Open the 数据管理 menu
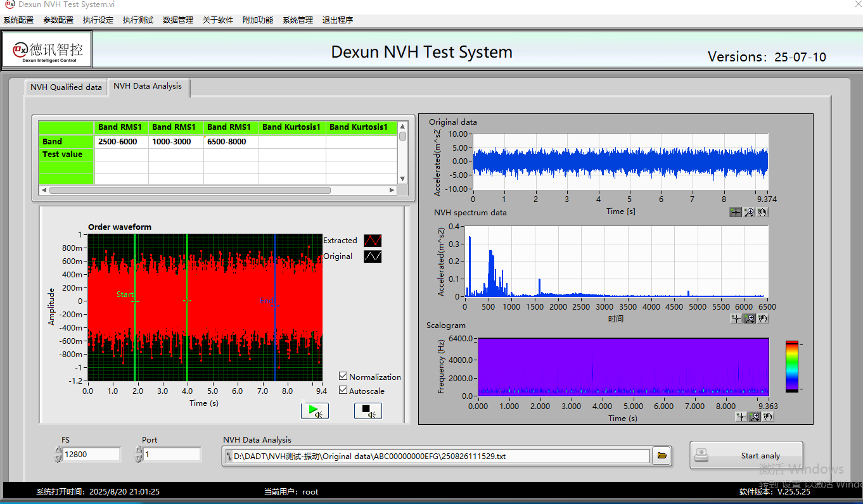This screenshot has width=863, height=504. coord(177,20)
